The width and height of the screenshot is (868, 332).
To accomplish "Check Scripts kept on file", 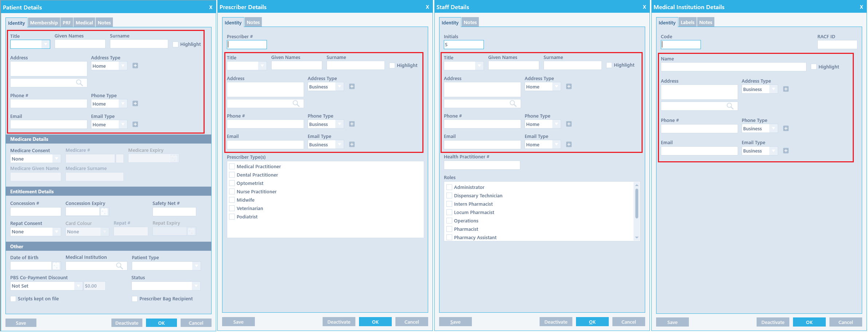I will [13, 299].
